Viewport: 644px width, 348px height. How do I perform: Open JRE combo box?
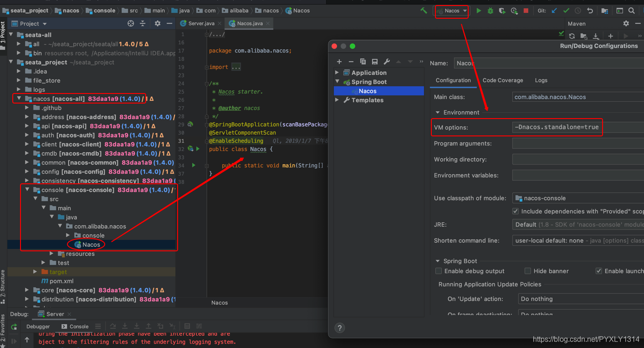(578, 224)
